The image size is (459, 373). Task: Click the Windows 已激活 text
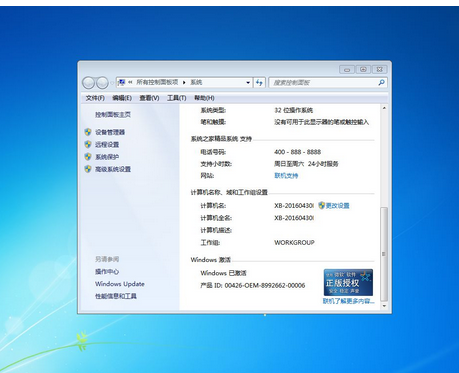223,273
